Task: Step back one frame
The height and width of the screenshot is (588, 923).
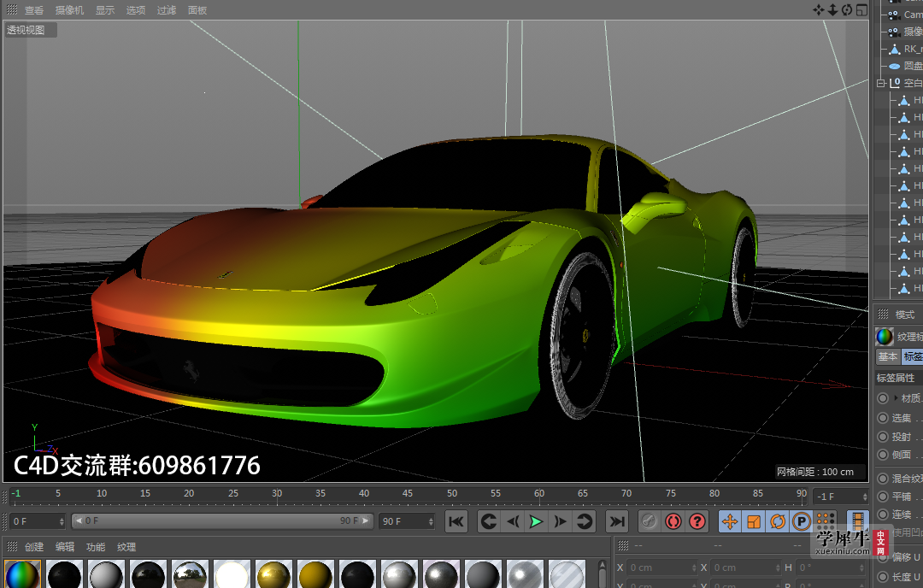Action: click(512, 521)
